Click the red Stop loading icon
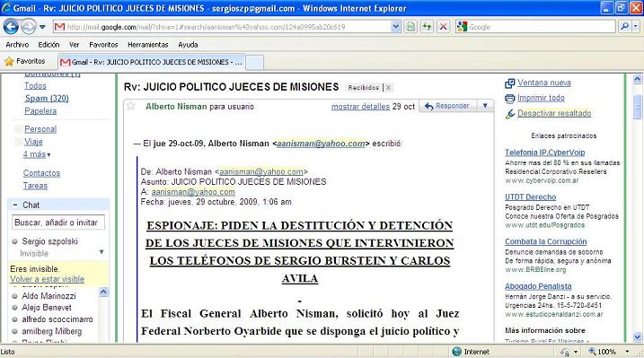 tap(443, 27)
